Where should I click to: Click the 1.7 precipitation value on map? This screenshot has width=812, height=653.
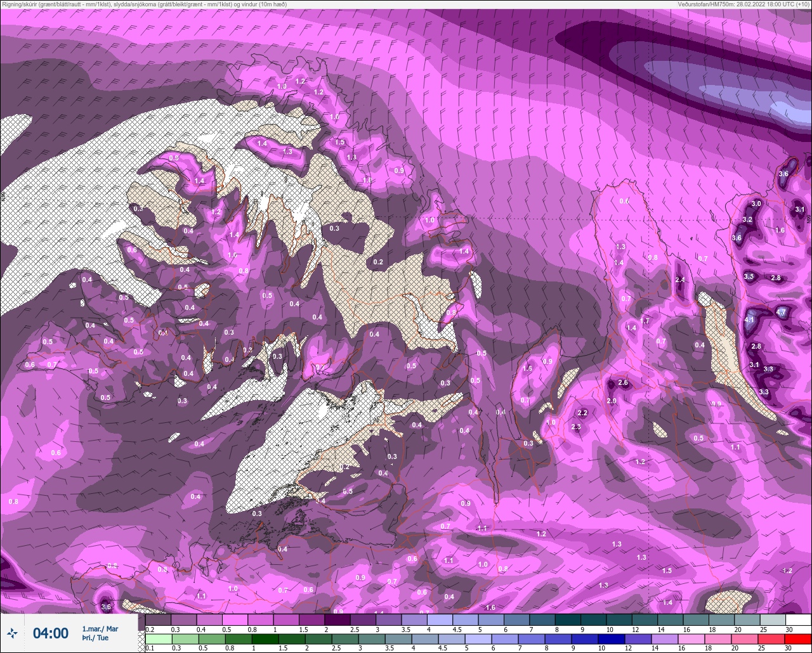(x=645, y=321)
